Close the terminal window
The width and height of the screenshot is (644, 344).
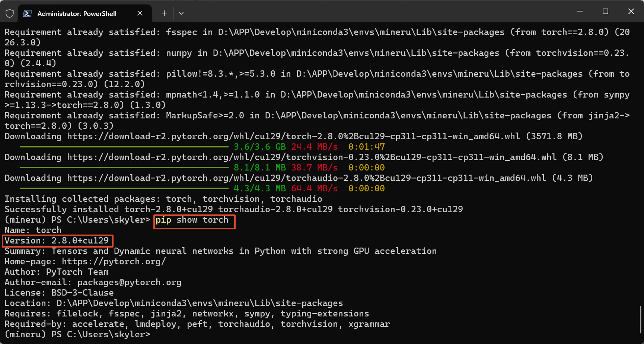coord(631,12)
